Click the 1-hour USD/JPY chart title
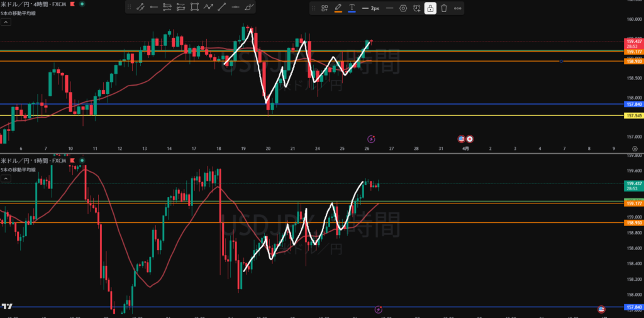Viewport: 644px width, 318px height. click(33, 161)
